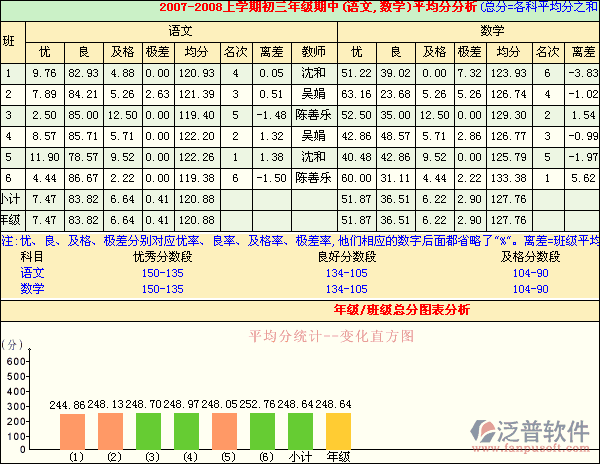This screenshot has width=600, height=464.
Task: Click 语文 均分 value 119.38
Action: [197, 178]
